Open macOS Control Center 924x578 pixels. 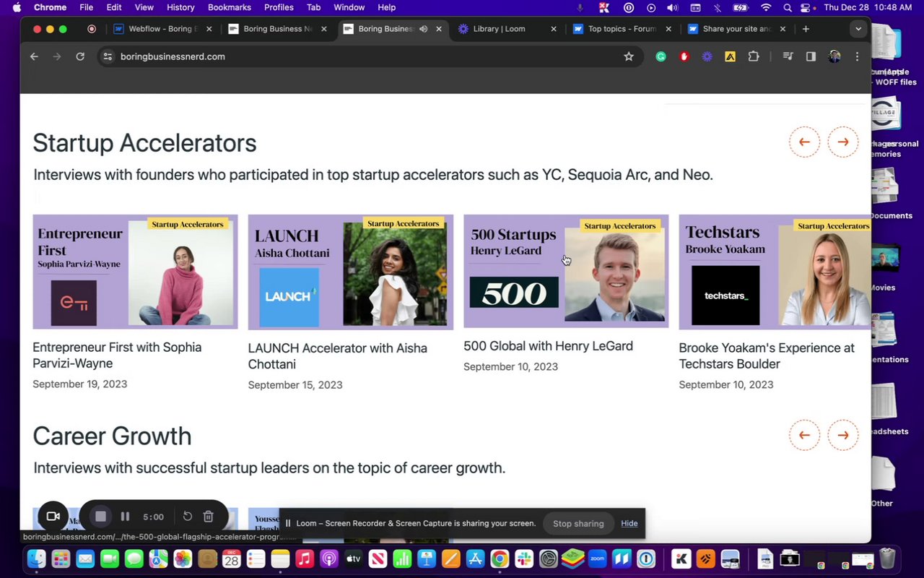[x=806, y=7]
